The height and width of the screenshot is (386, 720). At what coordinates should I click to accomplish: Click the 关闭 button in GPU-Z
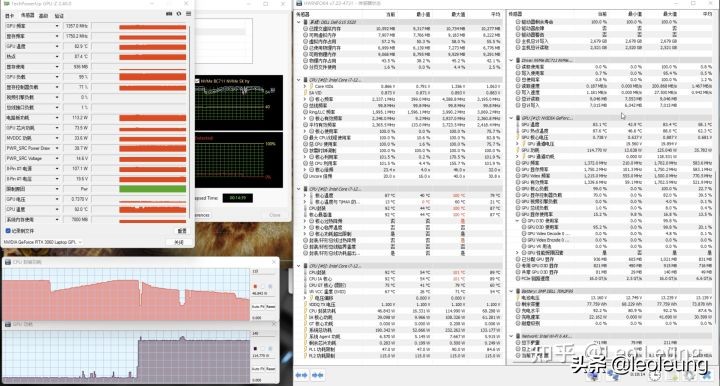[179, 242]
